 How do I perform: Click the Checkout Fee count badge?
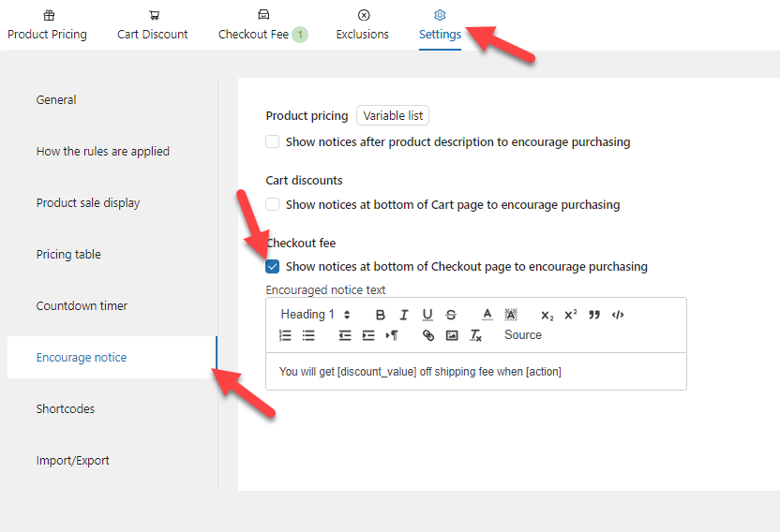300,35
